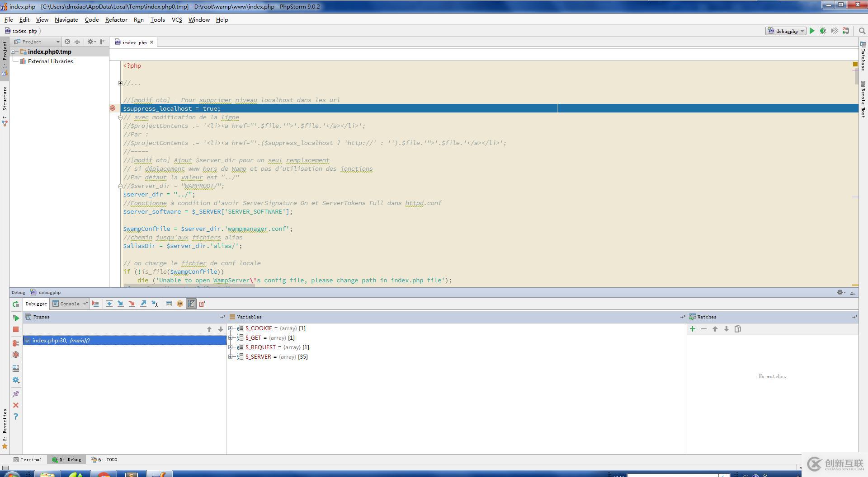Click the Evaluate Expression icon
Screen dimensions: 868x477
[x=169, y=304]
